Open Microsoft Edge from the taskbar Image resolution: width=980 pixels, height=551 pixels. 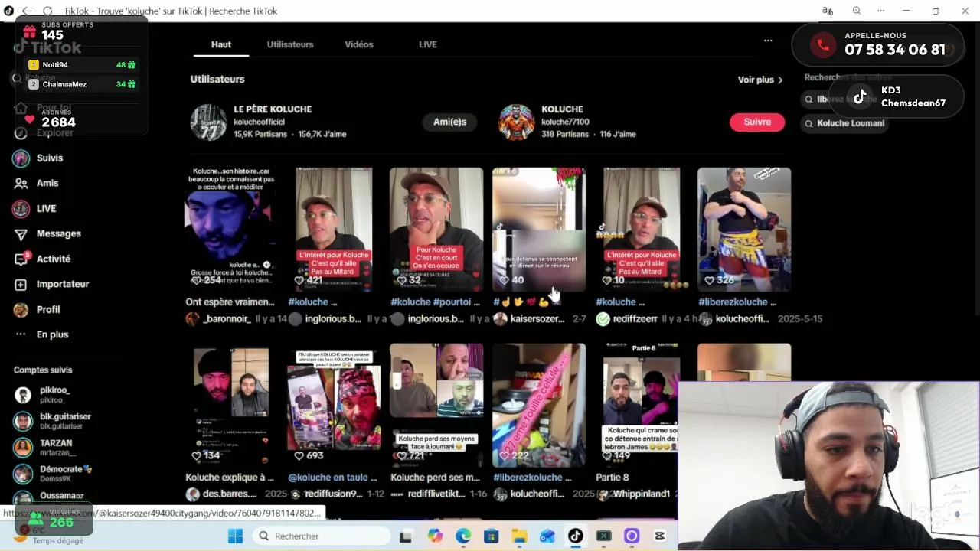(463, 536)
